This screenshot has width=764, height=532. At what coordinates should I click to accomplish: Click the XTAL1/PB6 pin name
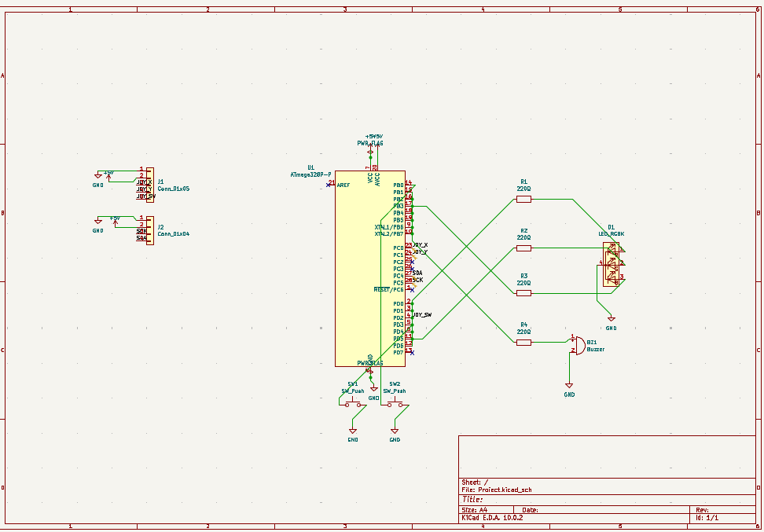(389, 227)
